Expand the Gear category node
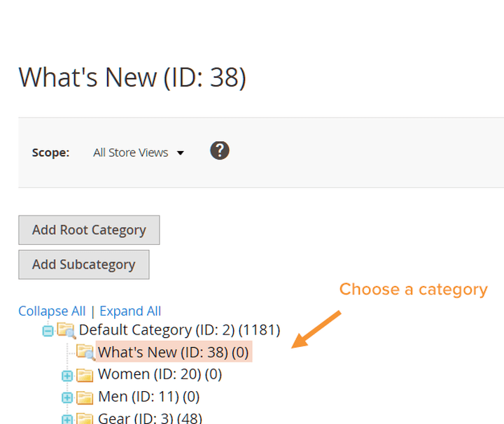Image resolution: width=504 pixels, height=424 pixels. coord(67,419)
